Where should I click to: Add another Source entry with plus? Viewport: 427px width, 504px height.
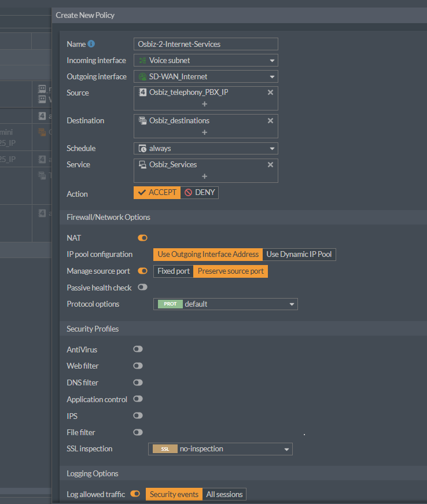204,104
